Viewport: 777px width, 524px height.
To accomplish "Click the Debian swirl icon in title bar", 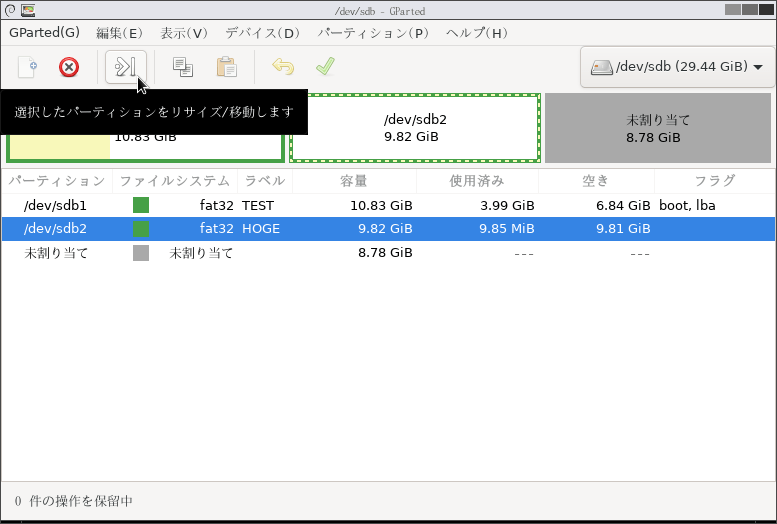I will coord(10,10).
